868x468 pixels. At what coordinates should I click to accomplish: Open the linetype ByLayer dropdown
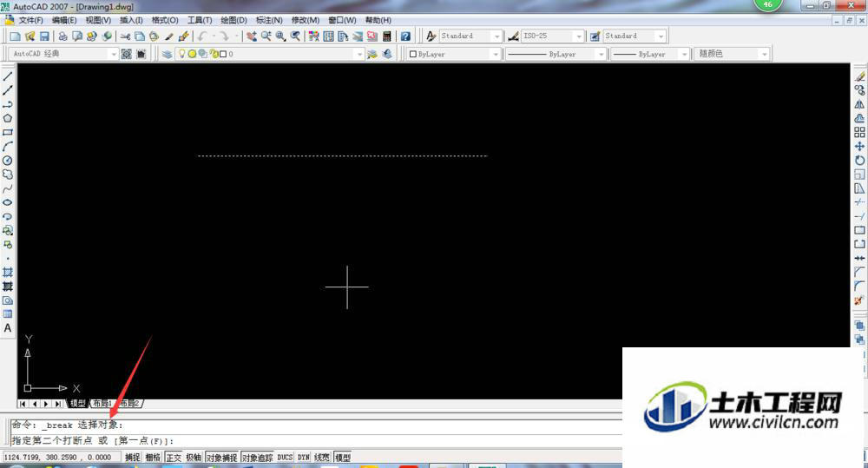601,55
